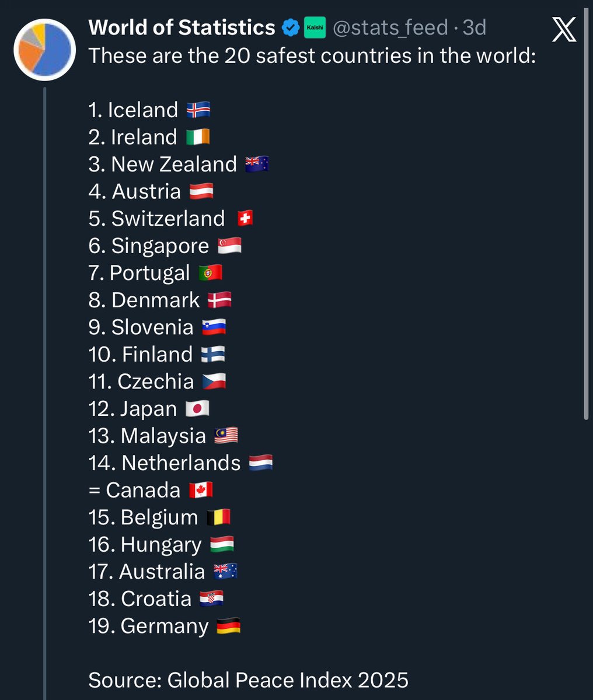This screenshot has width=593, height=700.
Task: Click the New Zealand flag emoji
Action: [x=257, y=164]
